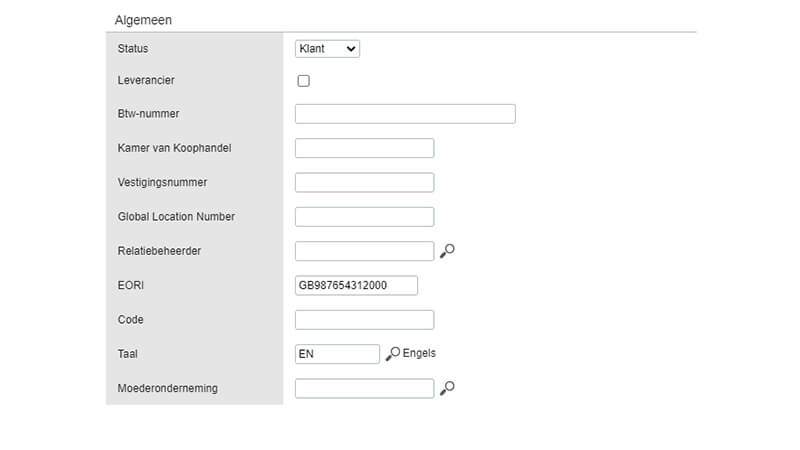Select the Kamer van Koophandel field
Image resolution: width=800 pixels, height=450 pixels.
(x=364, y=148)
